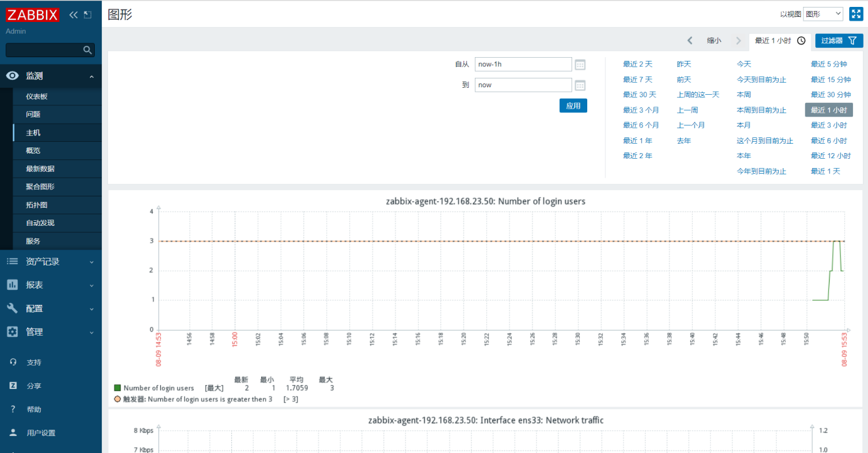Screen dimensions: 868x453
Task: Hide the sidebar using the window icon
Action: (87, 14)
